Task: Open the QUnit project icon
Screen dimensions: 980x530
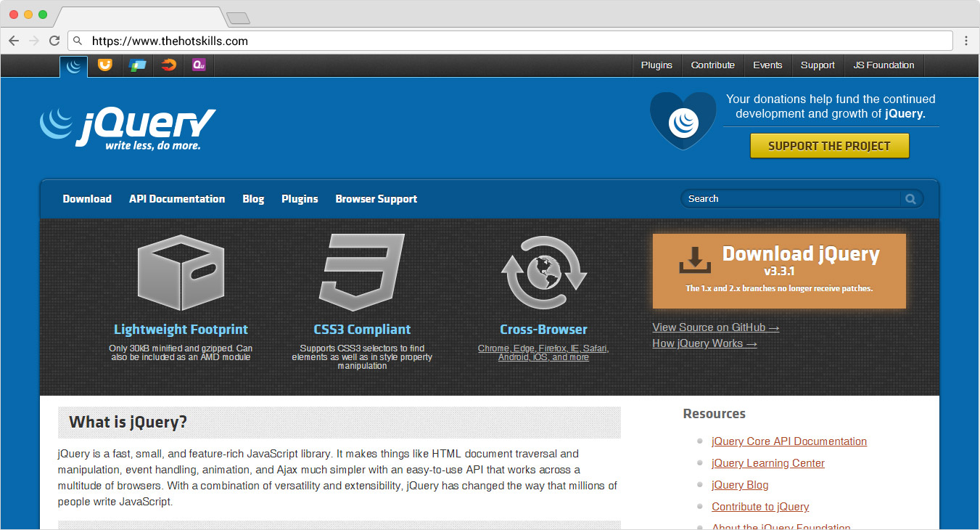Action: click(199, 65)
